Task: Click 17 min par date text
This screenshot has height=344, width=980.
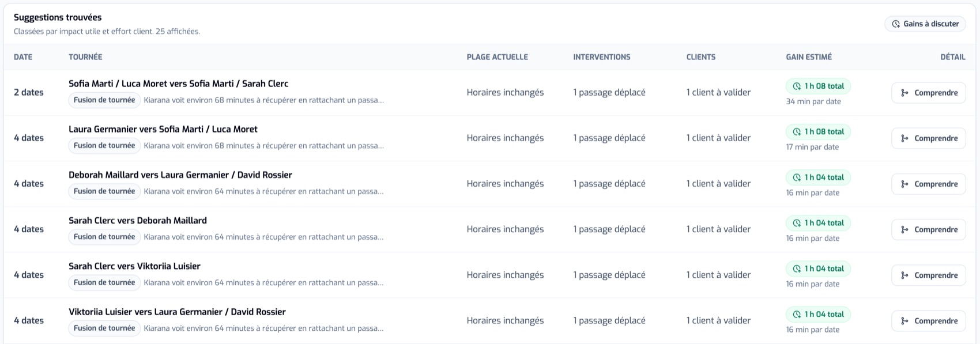Action: click(812, 147)
